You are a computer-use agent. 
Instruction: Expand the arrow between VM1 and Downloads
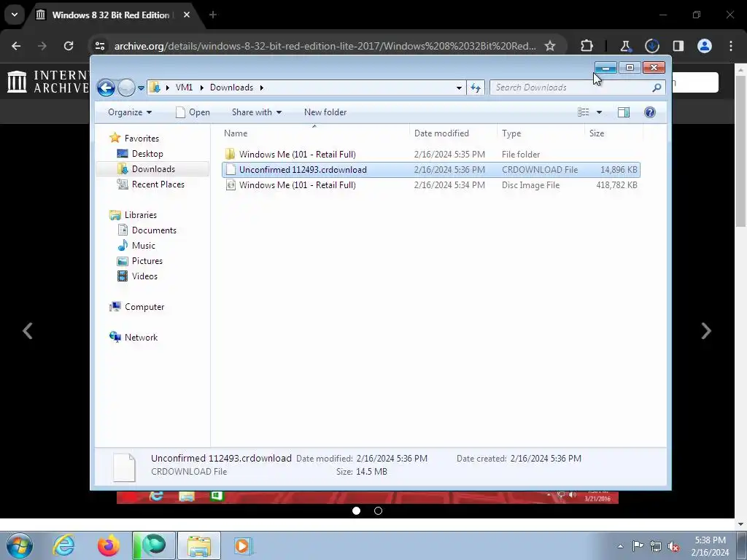click(201, 87)
